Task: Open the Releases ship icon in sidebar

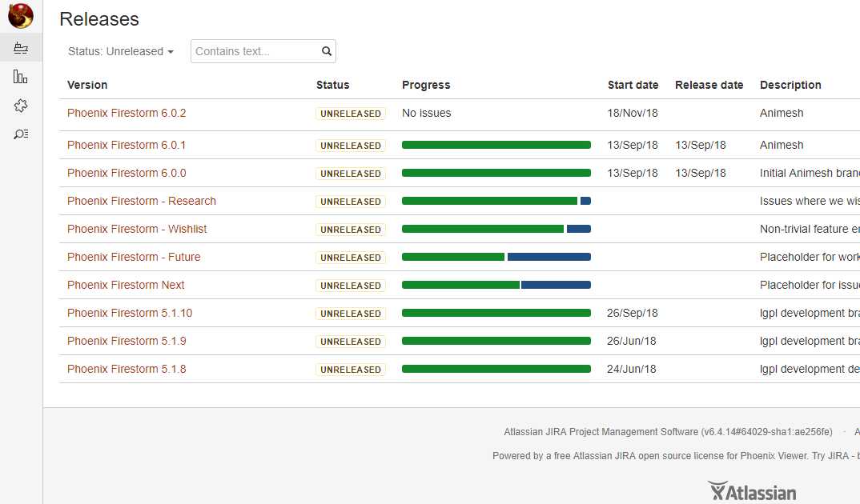Action: 21,48
